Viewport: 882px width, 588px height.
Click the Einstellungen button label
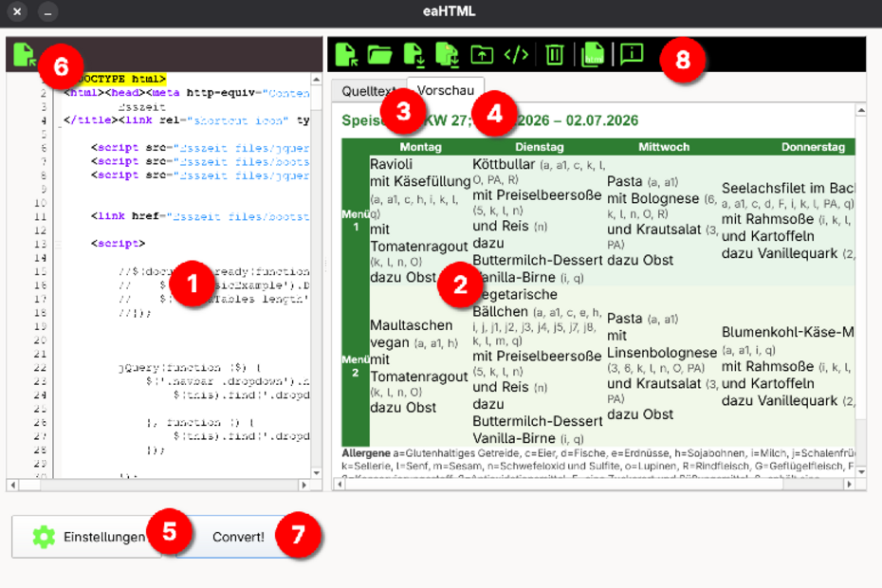coord(104,537)
